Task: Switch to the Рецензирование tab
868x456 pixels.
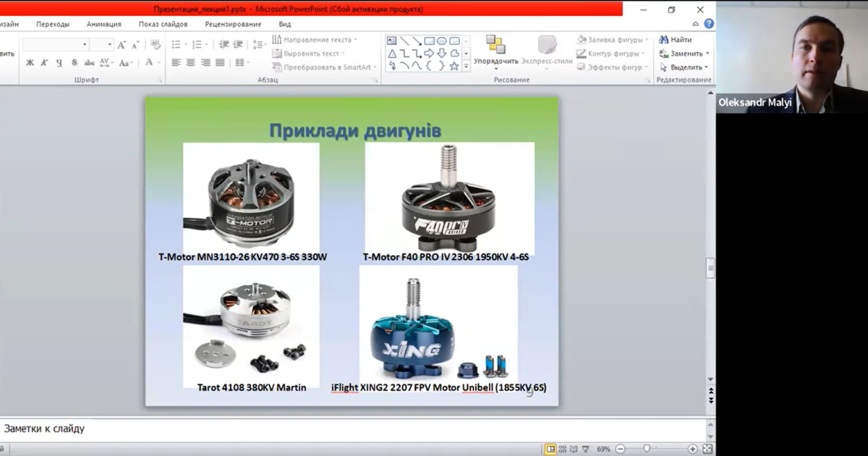Action: point(233,24)
